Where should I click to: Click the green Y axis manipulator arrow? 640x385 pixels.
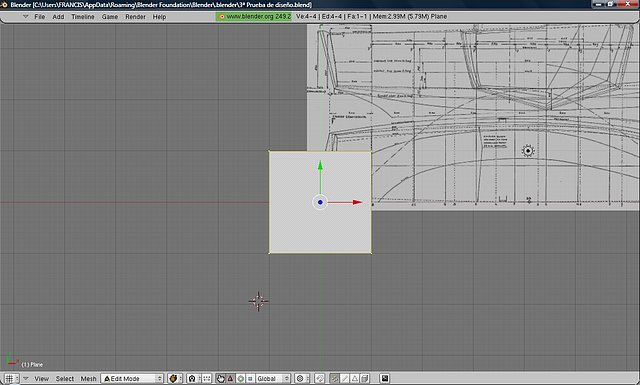point(320,165)
